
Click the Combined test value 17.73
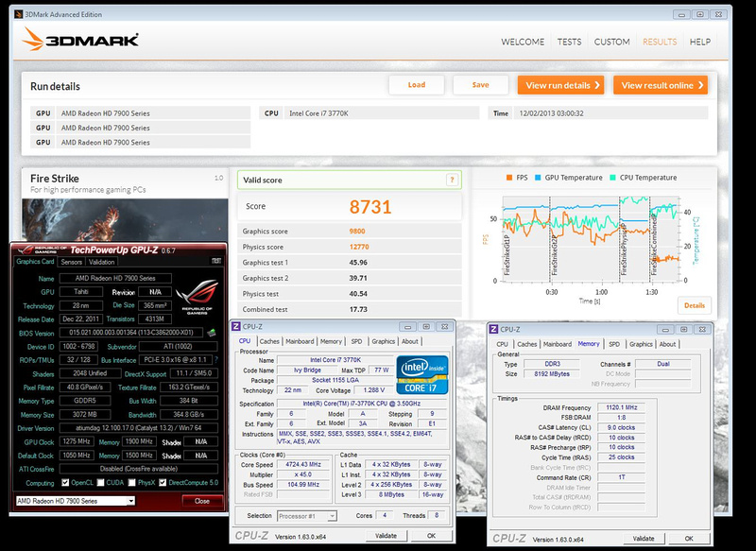(358, 309)
